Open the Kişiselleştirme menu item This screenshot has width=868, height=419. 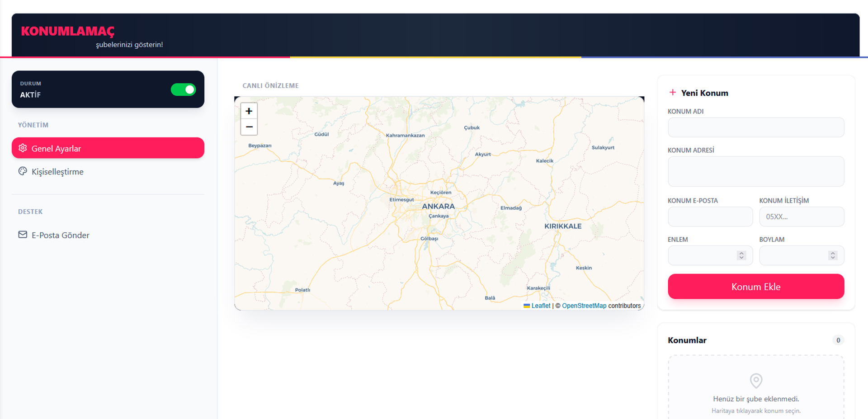pyautogui.click(x=57, y=172)
